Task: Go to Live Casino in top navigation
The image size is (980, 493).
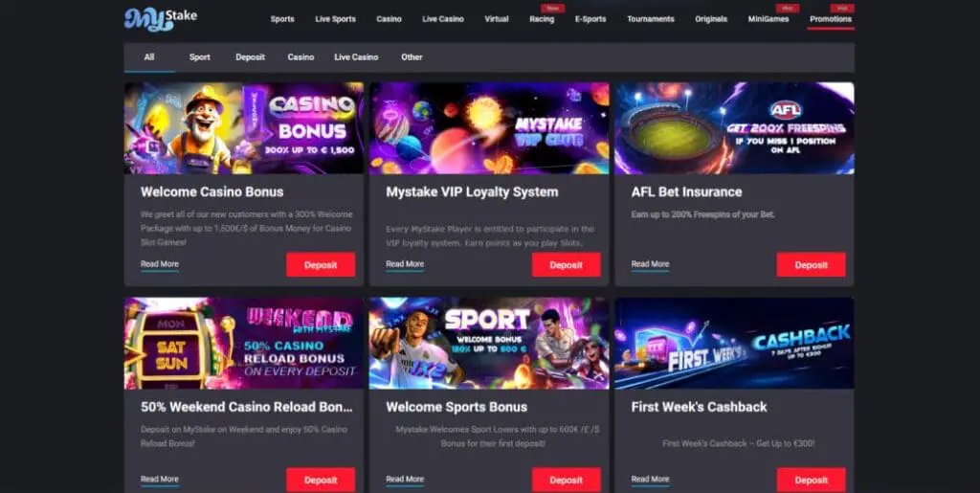Action: 442,19
